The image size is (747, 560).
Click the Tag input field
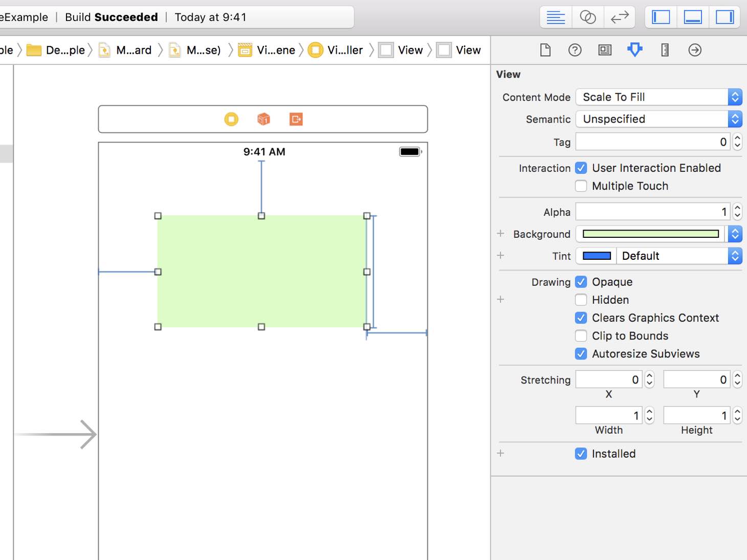pyautogui.click(x=654, y=142)
